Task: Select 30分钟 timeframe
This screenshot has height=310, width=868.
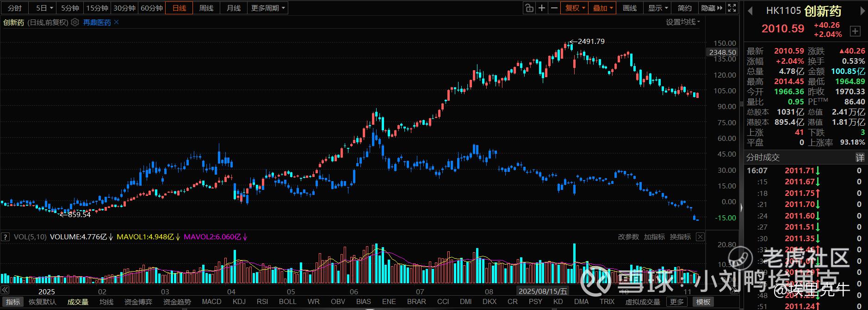Action: coord(124,8)
